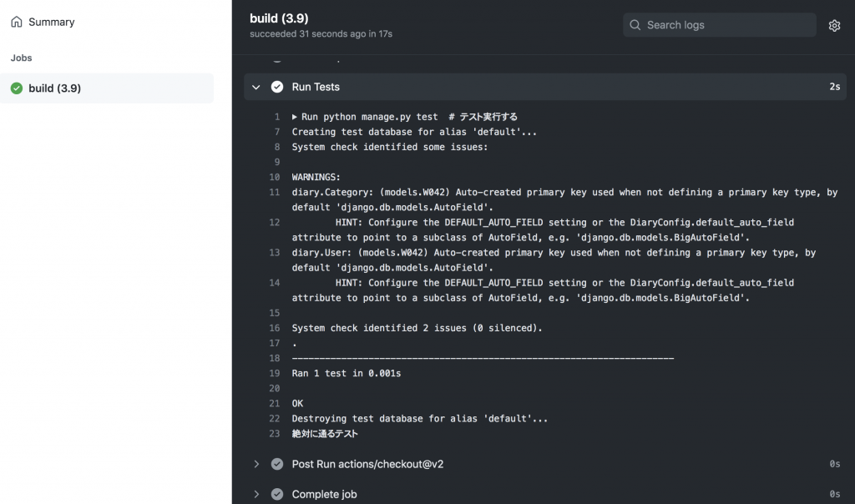Click the 'OK' log output line
Viewport: 855px width, 504px height.
[x=297, y=403]
